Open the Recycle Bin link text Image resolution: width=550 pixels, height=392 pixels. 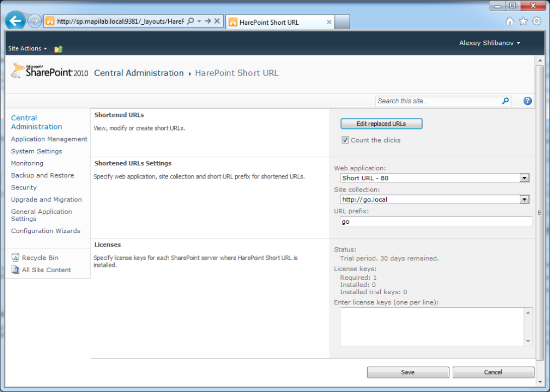40,257
